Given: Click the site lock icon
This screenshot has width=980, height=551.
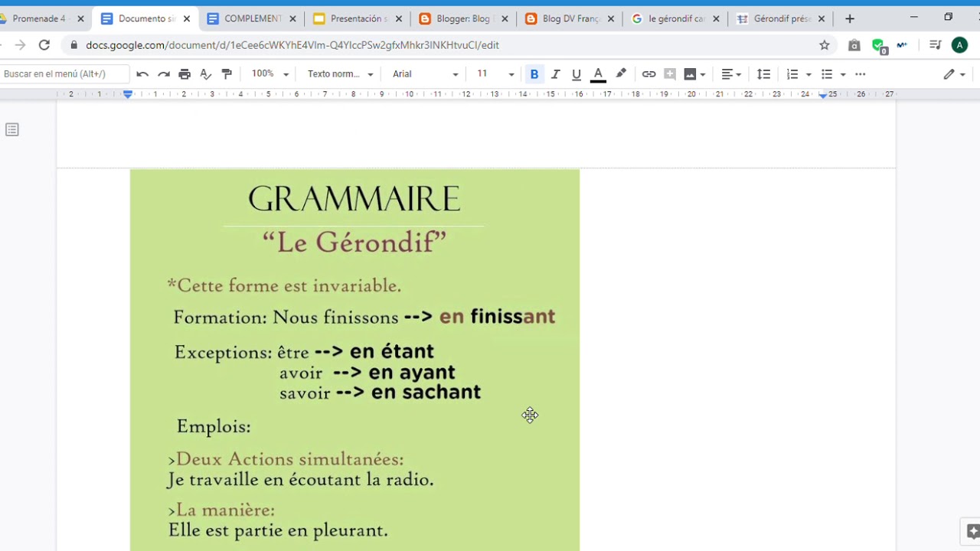Looking at the screenshot, I should pos(74,45).
